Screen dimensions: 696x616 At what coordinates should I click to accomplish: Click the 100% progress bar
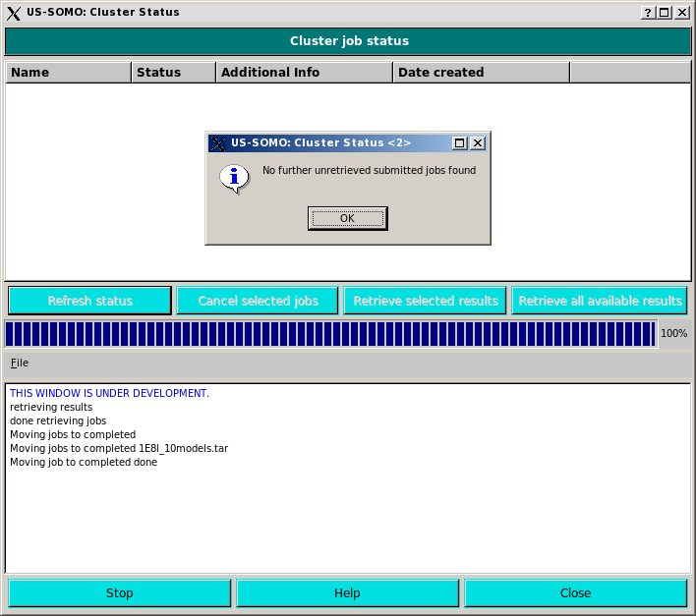pos(330,334)
